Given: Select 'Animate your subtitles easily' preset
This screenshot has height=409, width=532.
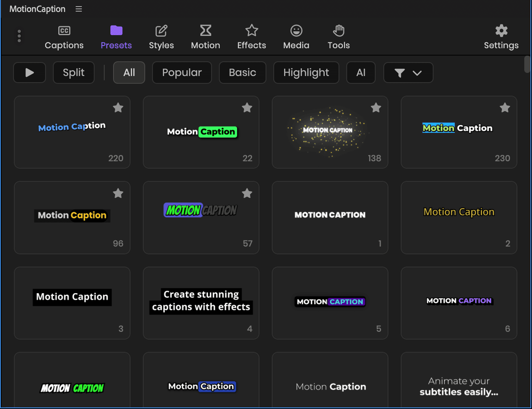Looking at the screenshot, I should 459,380.
